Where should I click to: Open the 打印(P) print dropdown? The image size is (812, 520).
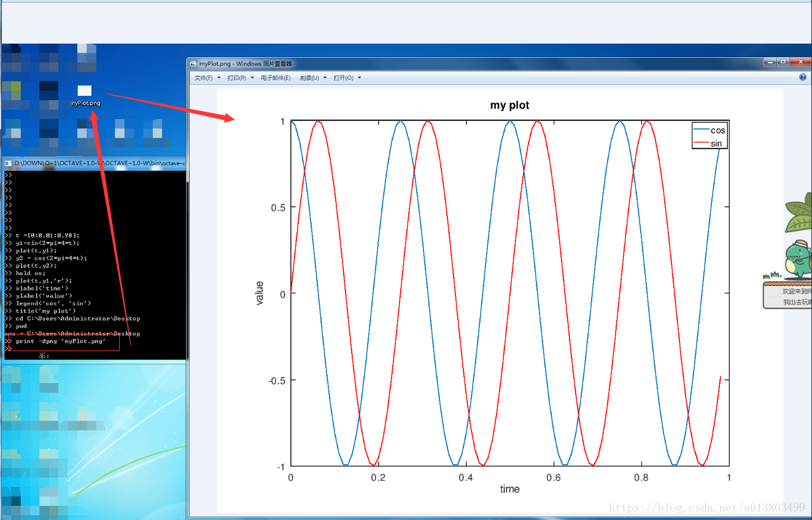point(241,78)
